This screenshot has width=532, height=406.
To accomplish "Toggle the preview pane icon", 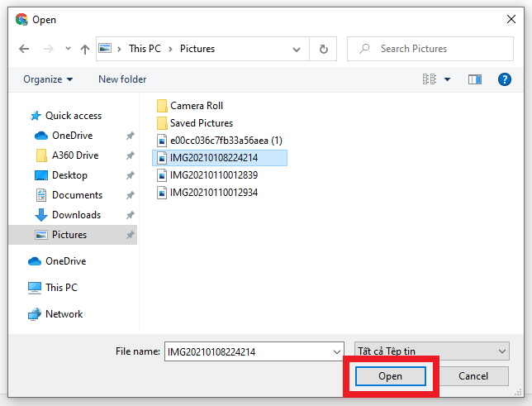I will click(475, 79).
